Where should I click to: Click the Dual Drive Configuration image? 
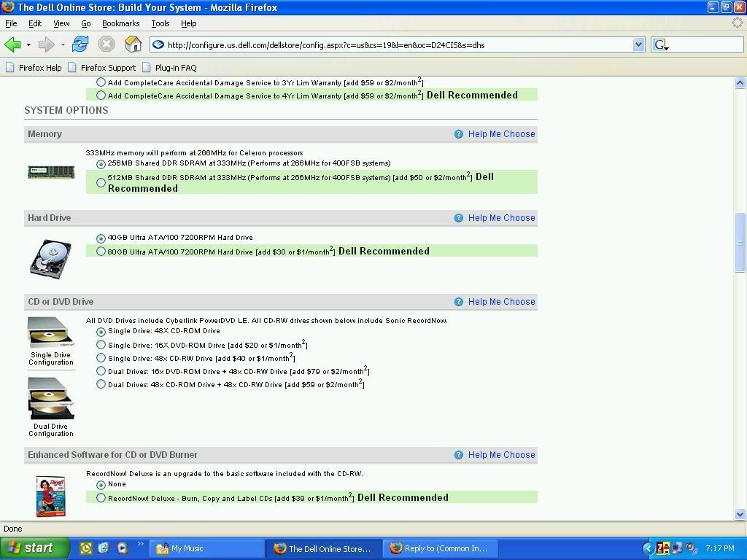[50, 399]
